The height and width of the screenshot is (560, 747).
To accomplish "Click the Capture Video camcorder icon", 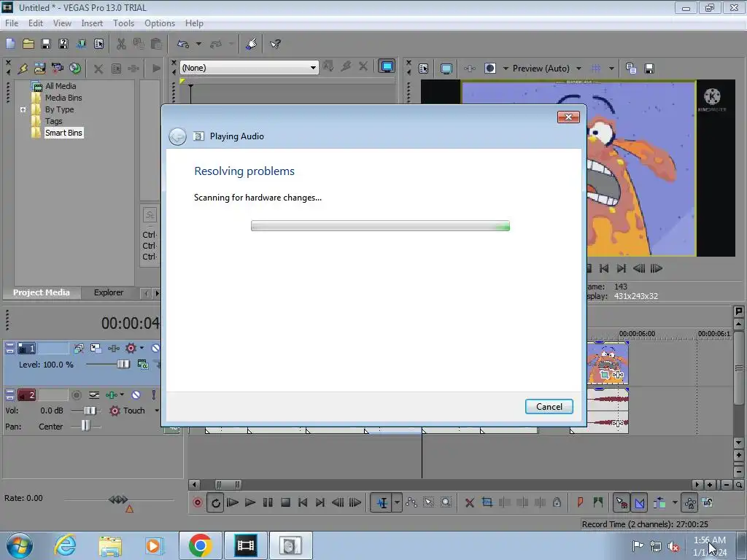I will [57, 69].
